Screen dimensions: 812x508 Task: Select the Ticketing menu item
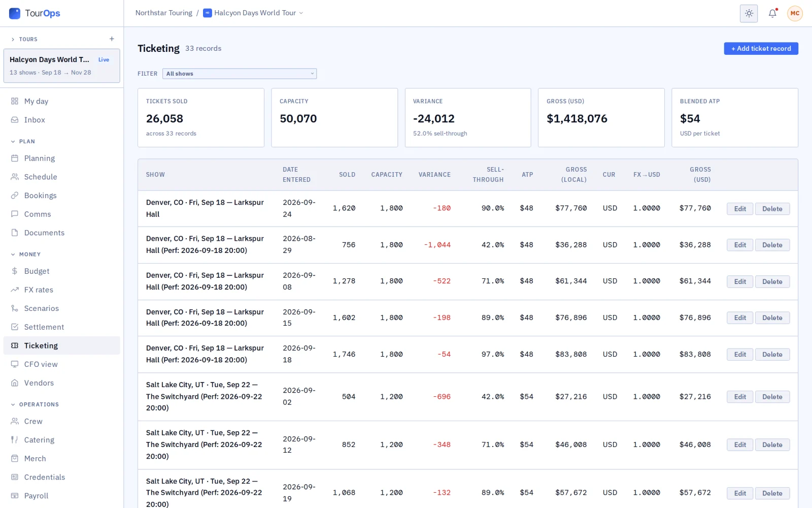(62, 345)
